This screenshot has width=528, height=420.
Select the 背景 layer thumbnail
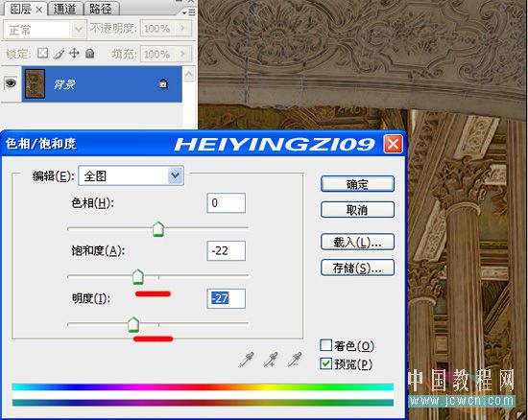[35, 83]
